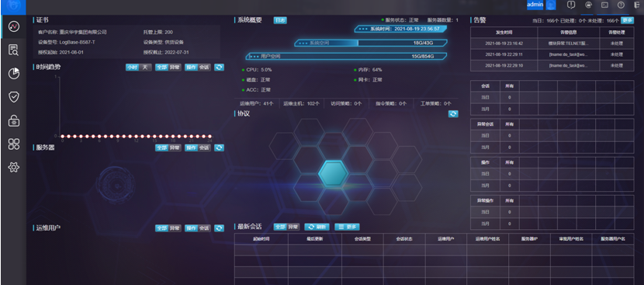Switch time trend to 天 view
Screen dimensions: 644x285
(x=145, y=67)
